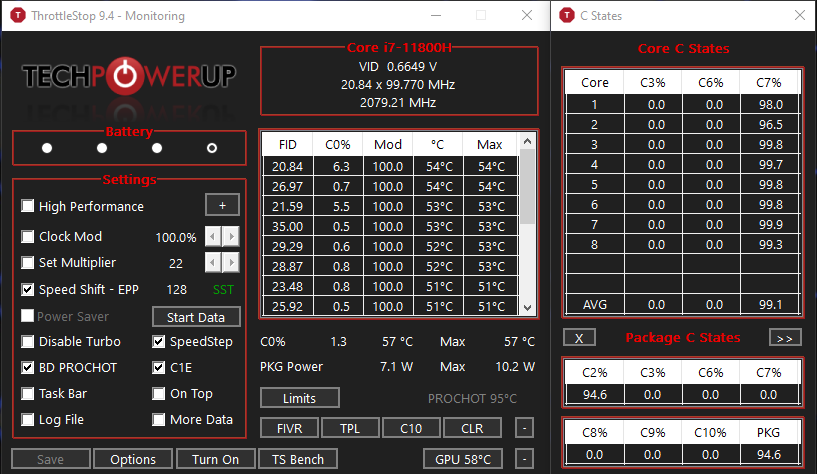Click the core table scrollbar thumb
This screenshot has width=817, height=474.
click(x=527, y=186)
